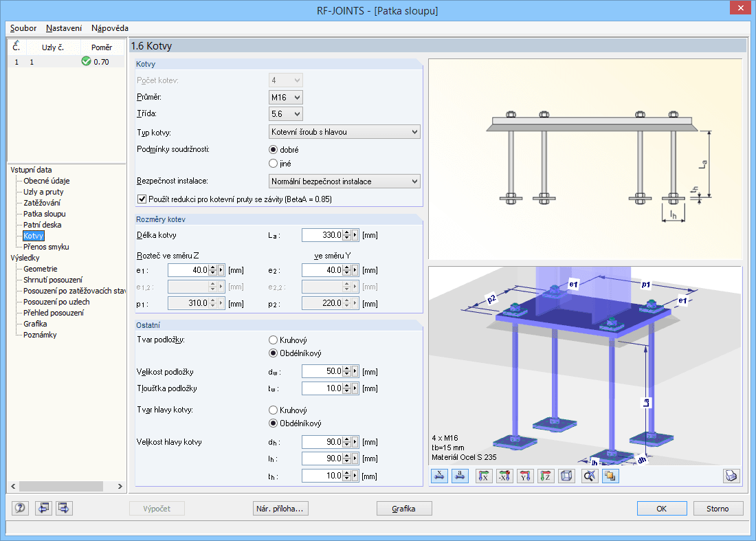This screenshot has width=756, height=541.
Task: Open Bezpečnost instalace combo box
Action: coord(344,181)
